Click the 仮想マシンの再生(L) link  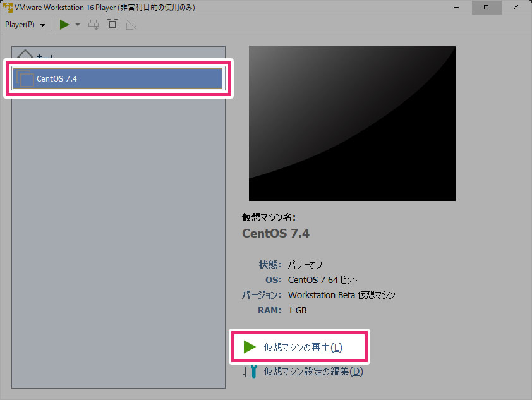click(303, 348)
